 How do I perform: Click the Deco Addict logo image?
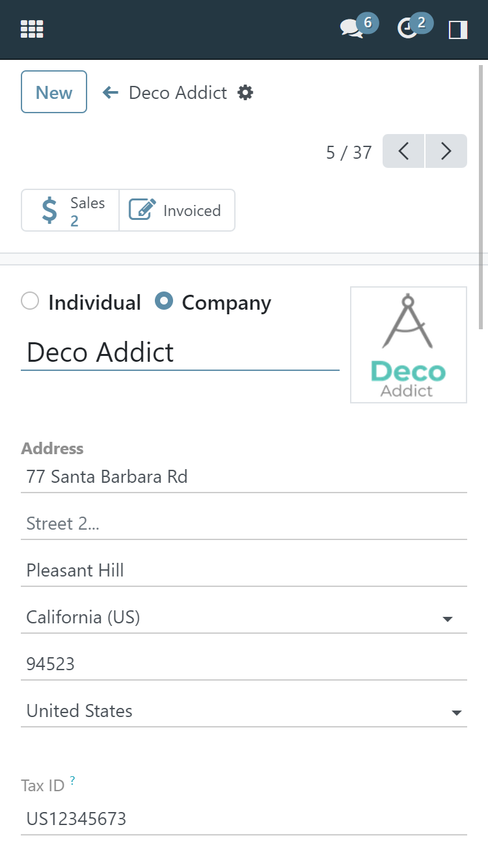[x=408, y=345]
